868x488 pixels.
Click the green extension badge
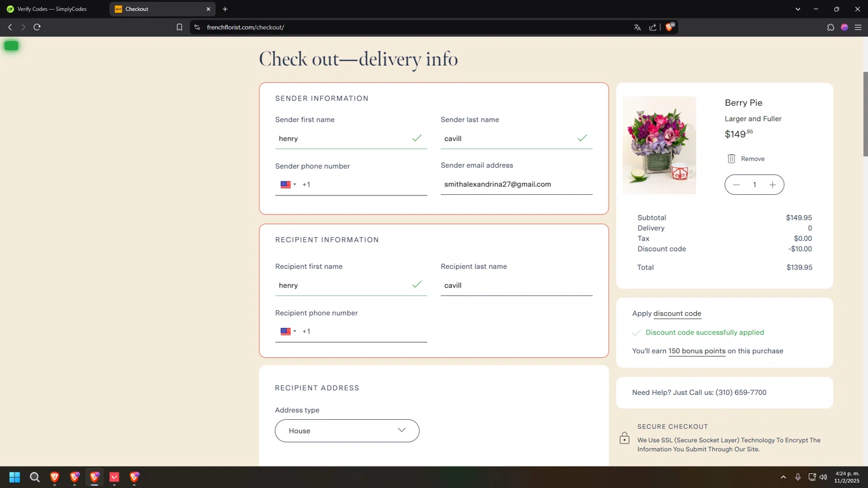click(11, 46)
